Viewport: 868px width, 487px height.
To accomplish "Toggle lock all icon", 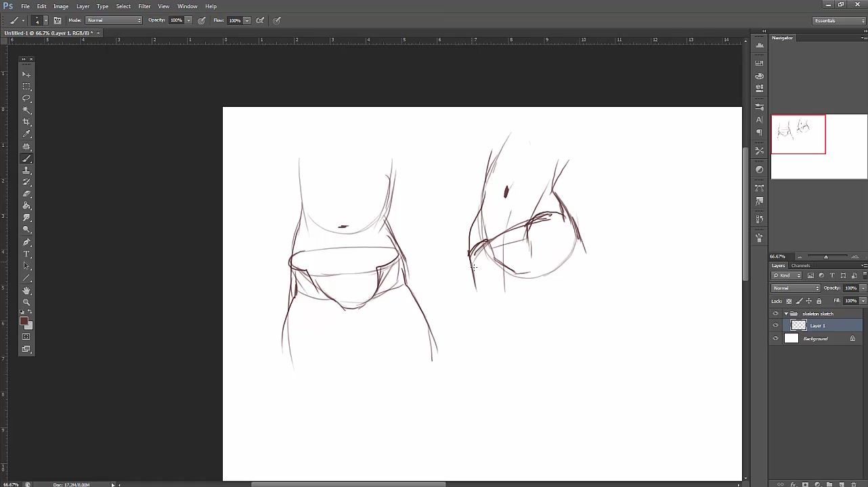I will (819, 301).
